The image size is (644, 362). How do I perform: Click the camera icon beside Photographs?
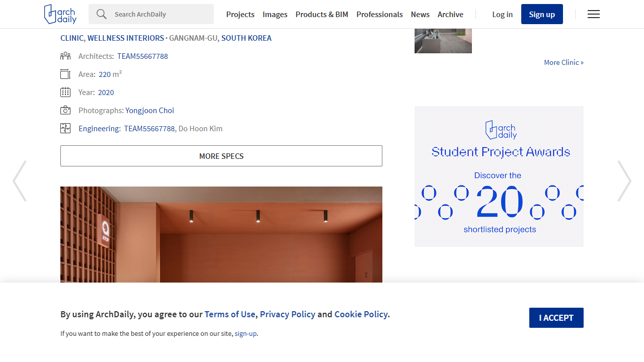click(x=65, y=111)
